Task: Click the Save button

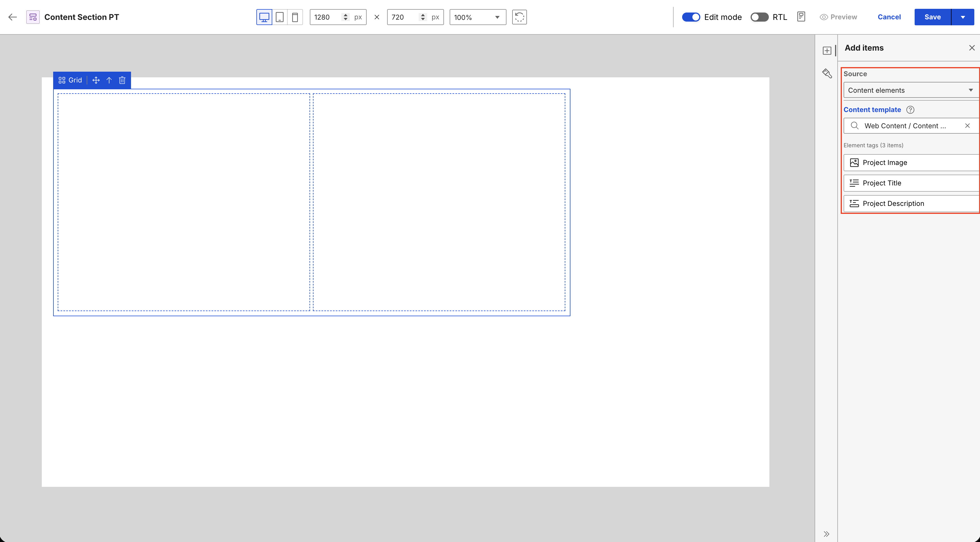Action: pyautogui.click(x=933, y=17)
